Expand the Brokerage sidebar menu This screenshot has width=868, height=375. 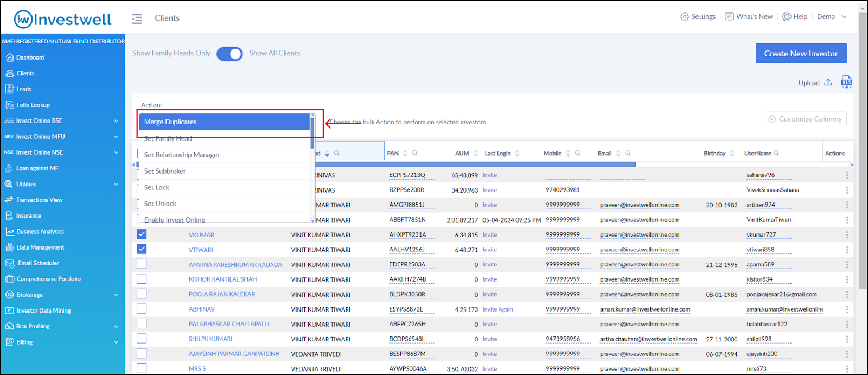[116, 295]
